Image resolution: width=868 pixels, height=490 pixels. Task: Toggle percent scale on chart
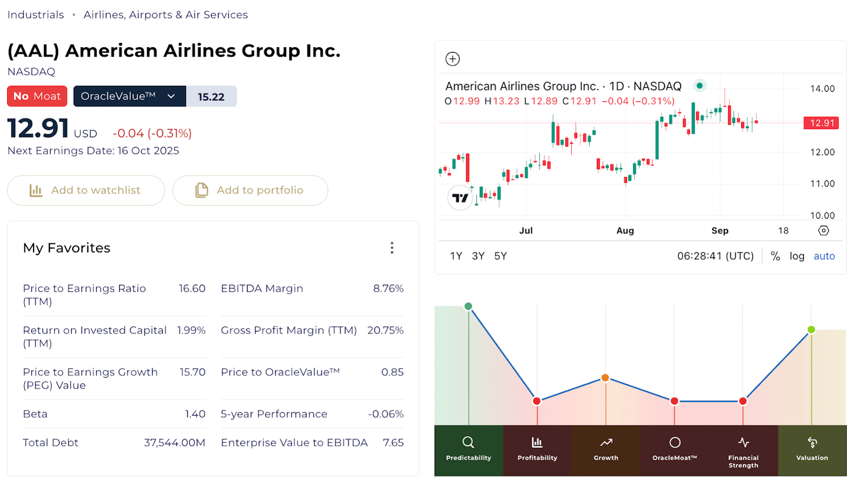click(775, 256)
